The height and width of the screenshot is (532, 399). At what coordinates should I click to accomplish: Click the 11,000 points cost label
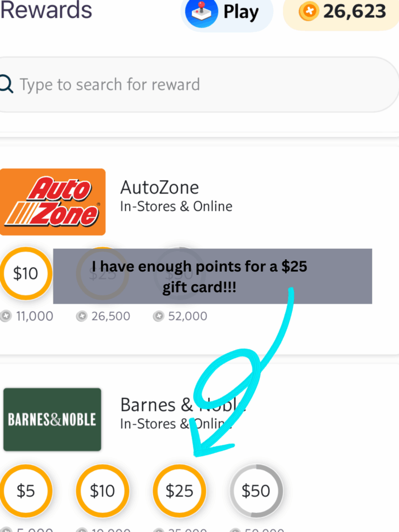(x=34, y=316)
